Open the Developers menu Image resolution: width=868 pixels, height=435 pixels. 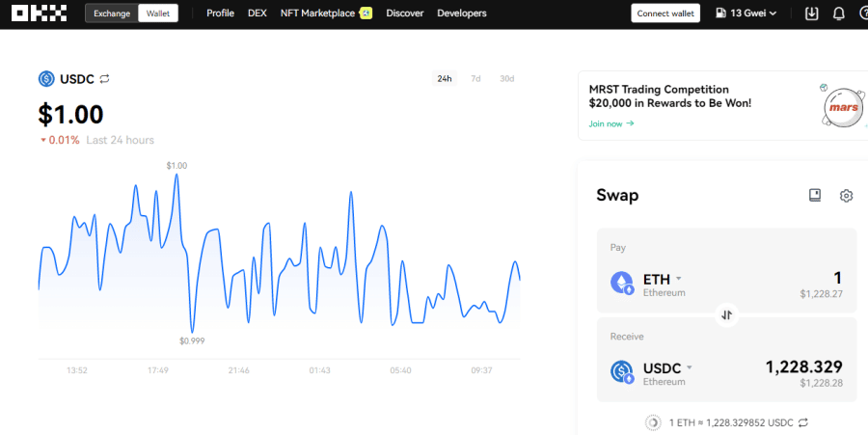click(462, 13)
